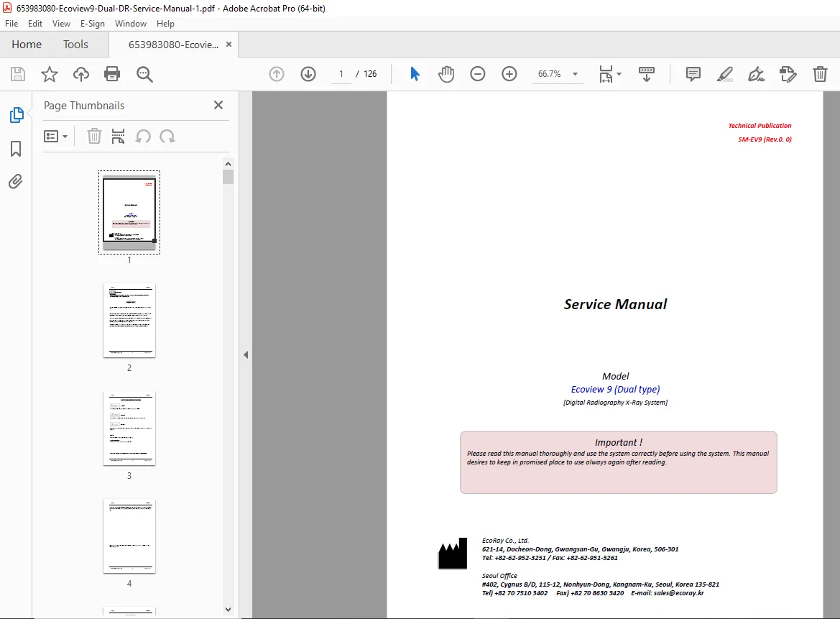Open the Attachments paperclip panel

pos(16,182)
